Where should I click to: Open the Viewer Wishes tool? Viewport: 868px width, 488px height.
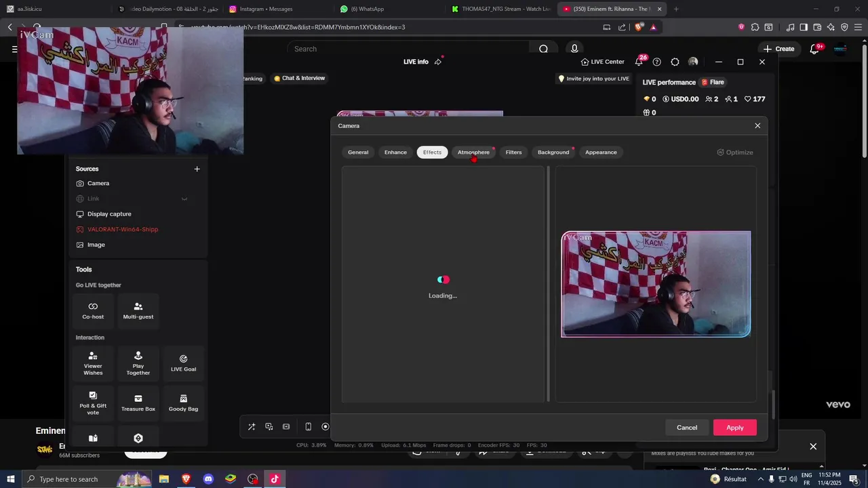[93, 363]
